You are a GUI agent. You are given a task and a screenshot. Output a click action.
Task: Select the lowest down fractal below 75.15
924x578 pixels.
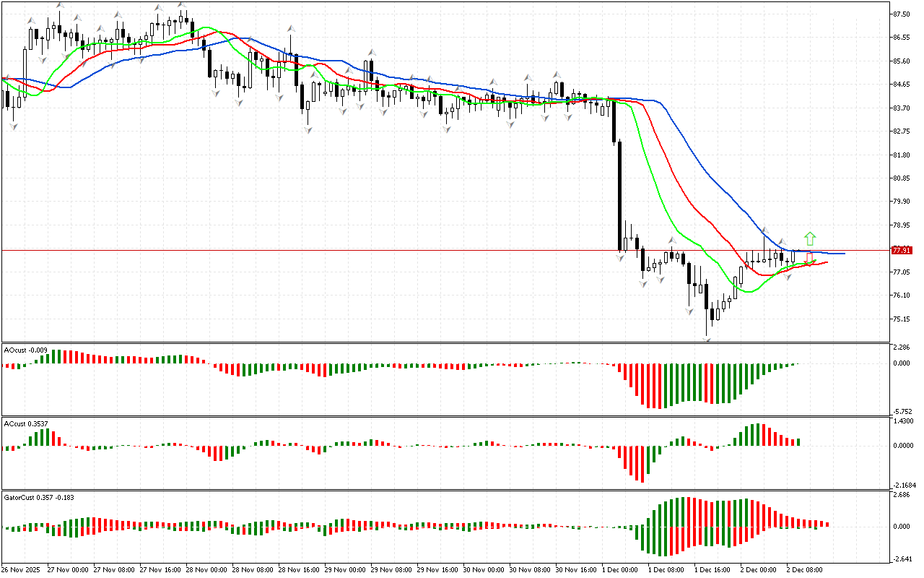(707, 338)
